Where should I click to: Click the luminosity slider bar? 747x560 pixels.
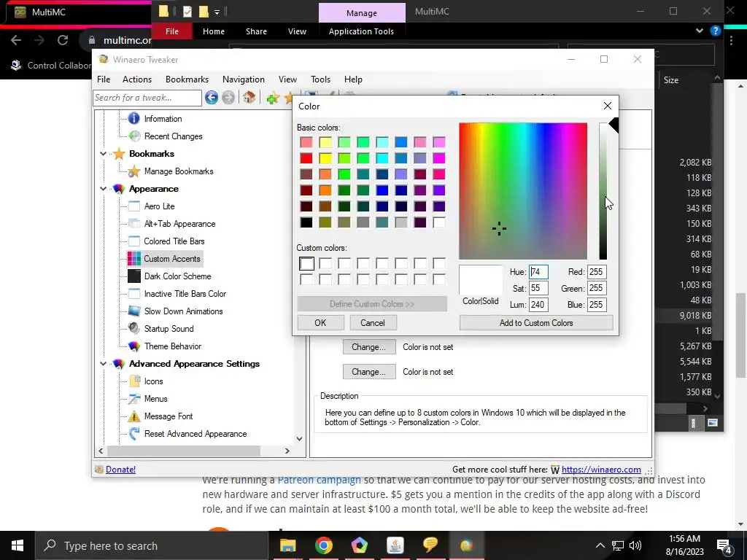point(603,190)
